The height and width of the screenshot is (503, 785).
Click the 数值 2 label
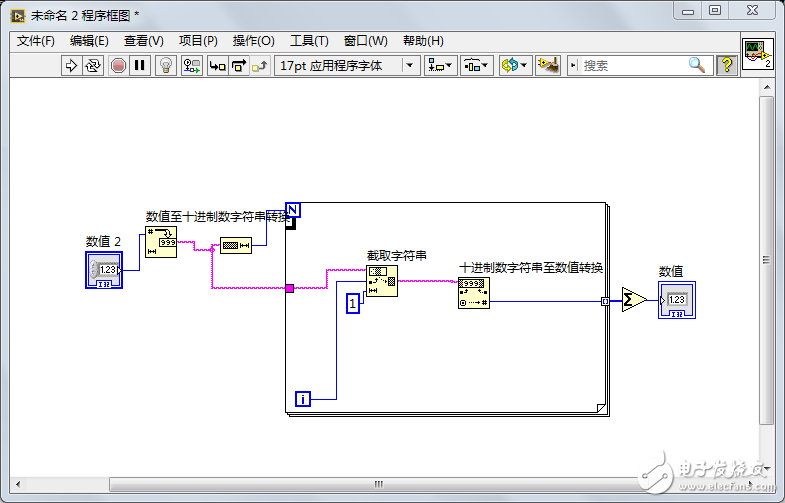(103, 242)
